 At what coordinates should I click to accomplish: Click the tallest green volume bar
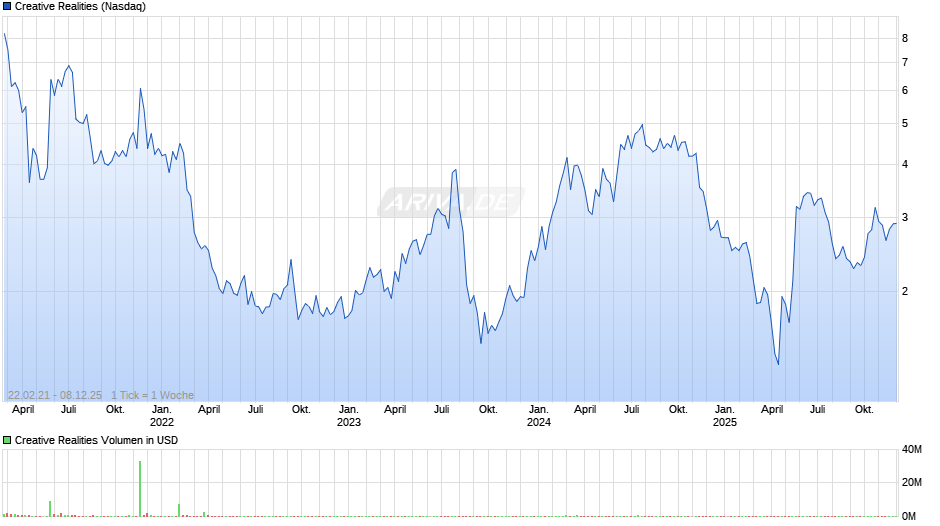(140, 489)
